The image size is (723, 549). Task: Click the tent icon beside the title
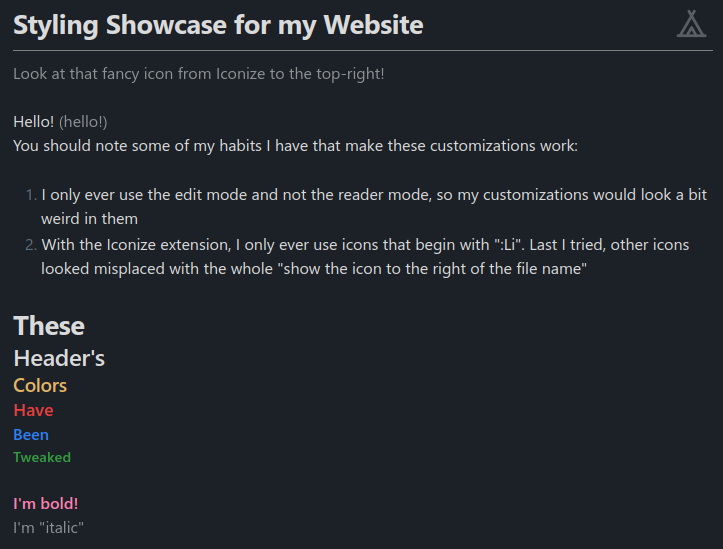point(691,24)
